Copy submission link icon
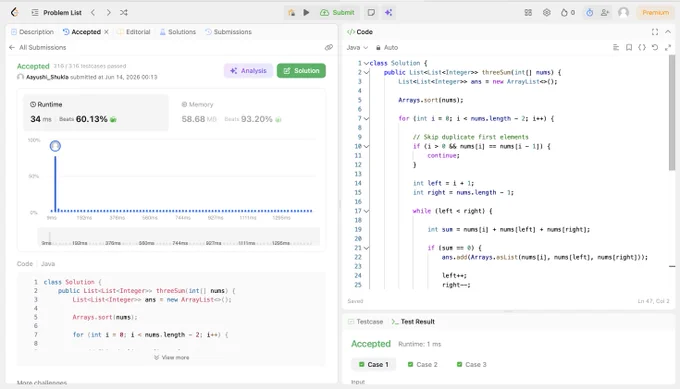680x389 pixels. (329, 47)
